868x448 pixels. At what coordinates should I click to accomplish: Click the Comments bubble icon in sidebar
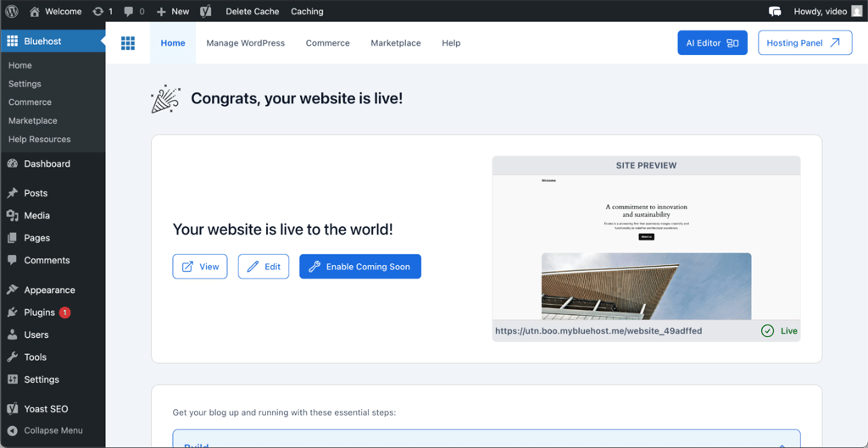(x=12, y=260)
